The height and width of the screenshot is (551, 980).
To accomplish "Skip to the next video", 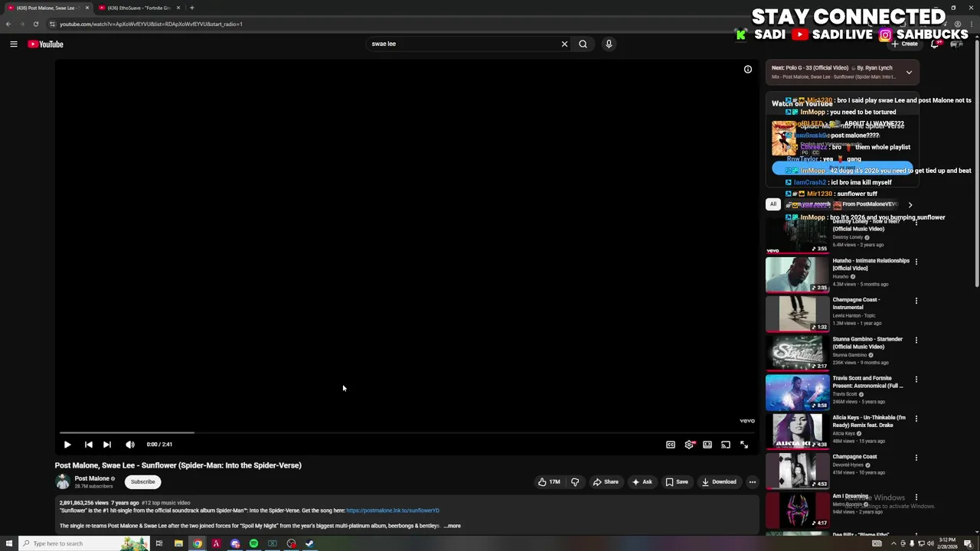I will tap(107, 445).
